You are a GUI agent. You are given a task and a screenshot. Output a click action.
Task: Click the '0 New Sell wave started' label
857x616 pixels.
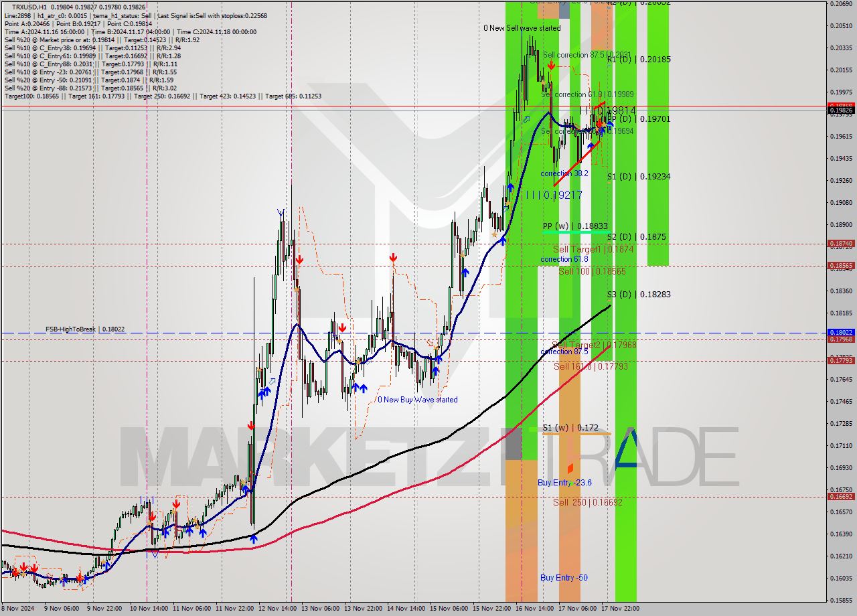(522, 28)
